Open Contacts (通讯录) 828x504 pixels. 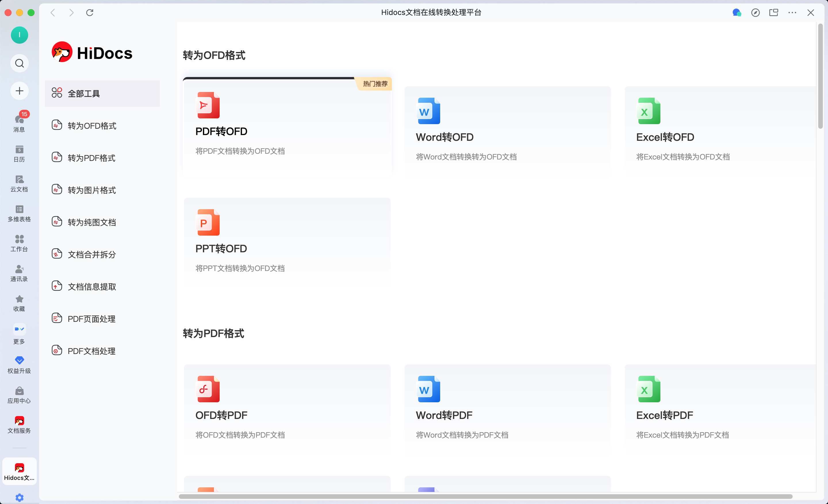click(x=20, y=273)
